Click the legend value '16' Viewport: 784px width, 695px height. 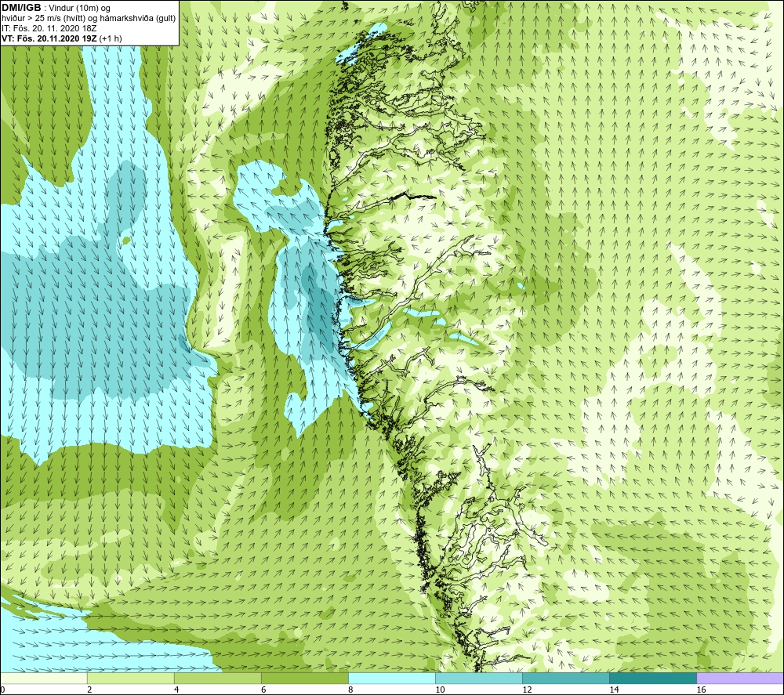[x=701, y=690]
